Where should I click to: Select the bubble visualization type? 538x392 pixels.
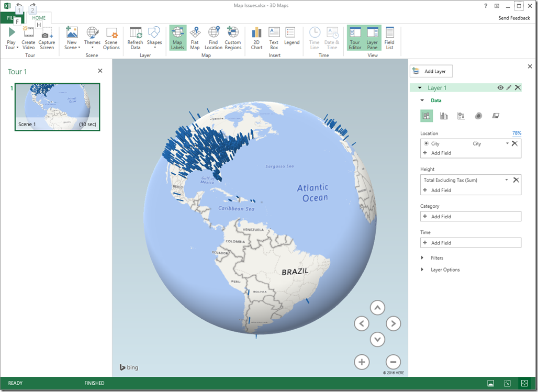pos(461,116)
